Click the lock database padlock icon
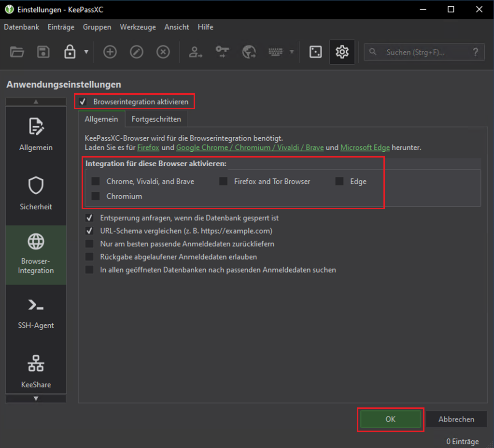Image resolution: width=494 pixels, height=448 pixels. click(70, 52)
